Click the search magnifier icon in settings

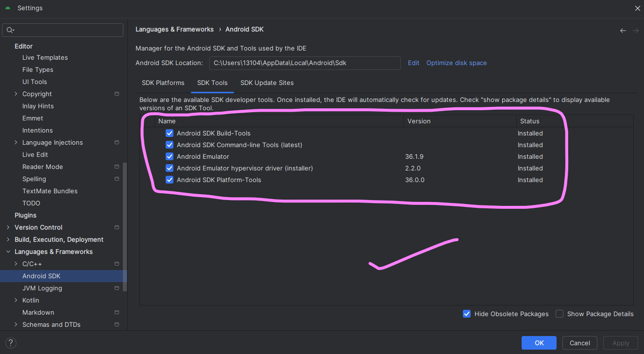tap(10, 30)
